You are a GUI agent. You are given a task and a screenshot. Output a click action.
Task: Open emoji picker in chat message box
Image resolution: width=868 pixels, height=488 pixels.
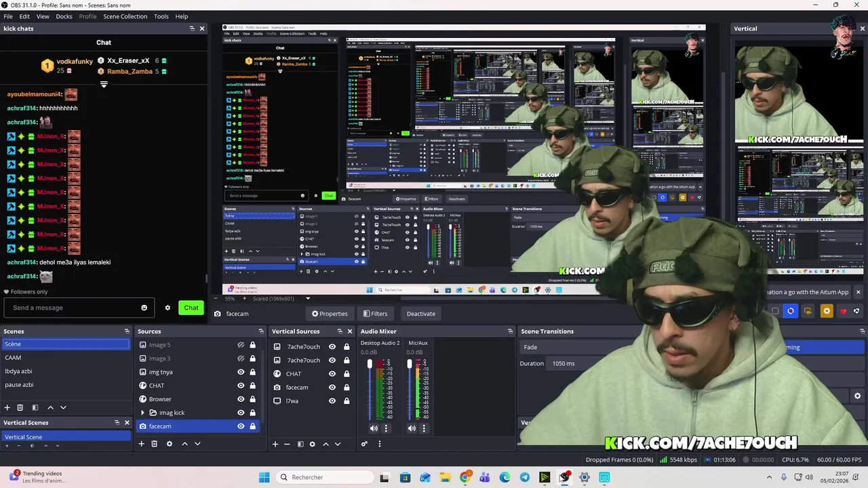coord(144,308)
